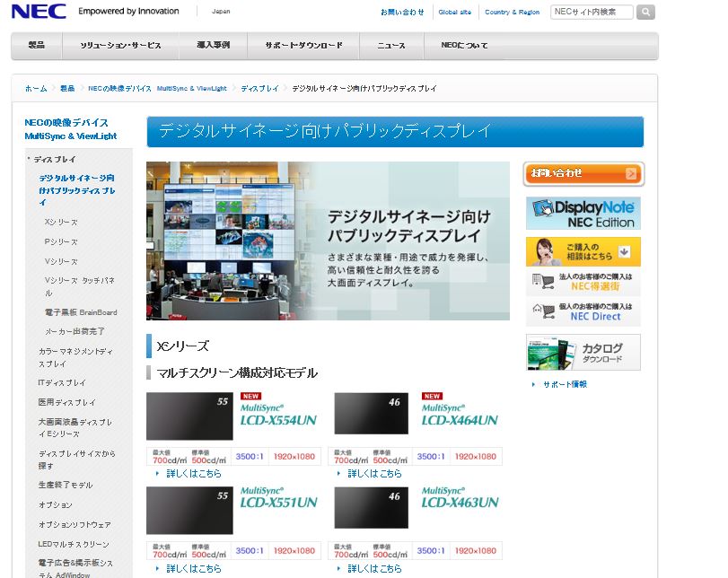This screenshot has width=728, height=578.
Task: Go to the Global site link
Action: tap(454, 12)
